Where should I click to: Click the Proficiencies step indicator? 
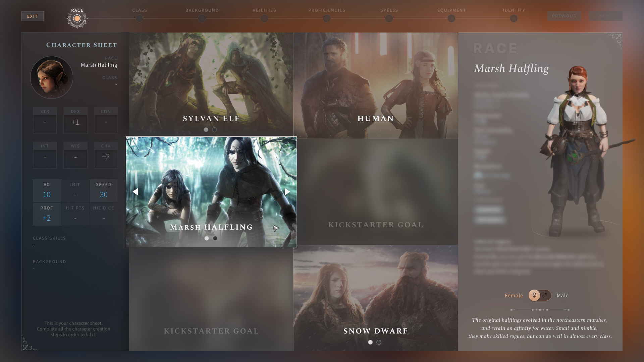click(x=327, y=18)
